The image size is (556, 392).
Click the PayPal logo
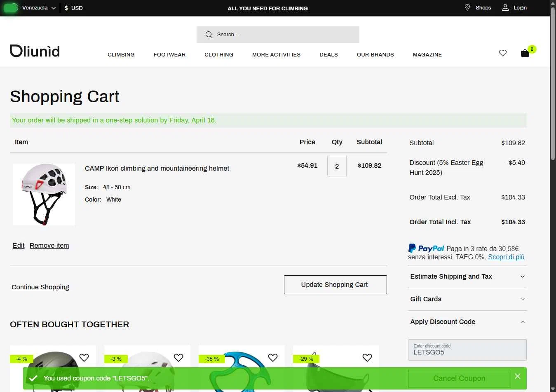[426, 248]
